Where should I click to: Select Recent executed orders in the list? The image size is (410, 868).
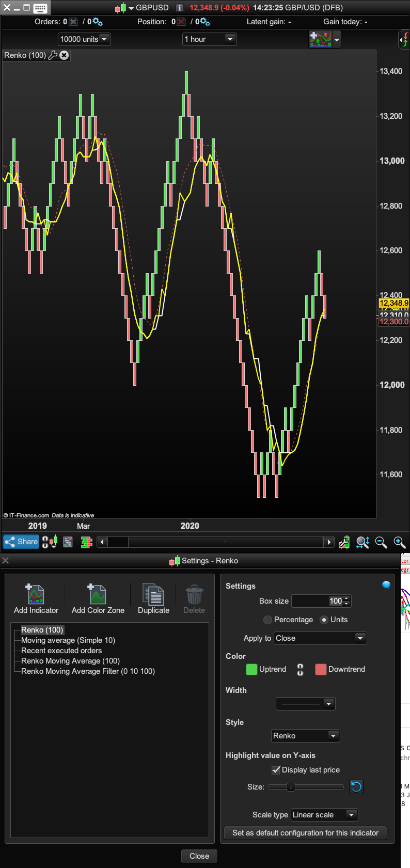coord(61,651)
